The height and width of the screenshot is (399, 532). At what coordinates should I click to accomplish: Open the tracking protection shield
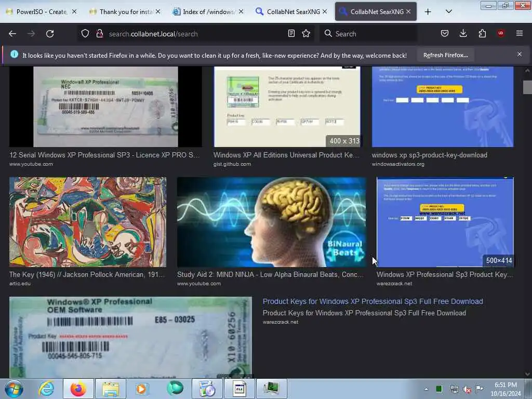pyautogui.click(x=85, y=34)
